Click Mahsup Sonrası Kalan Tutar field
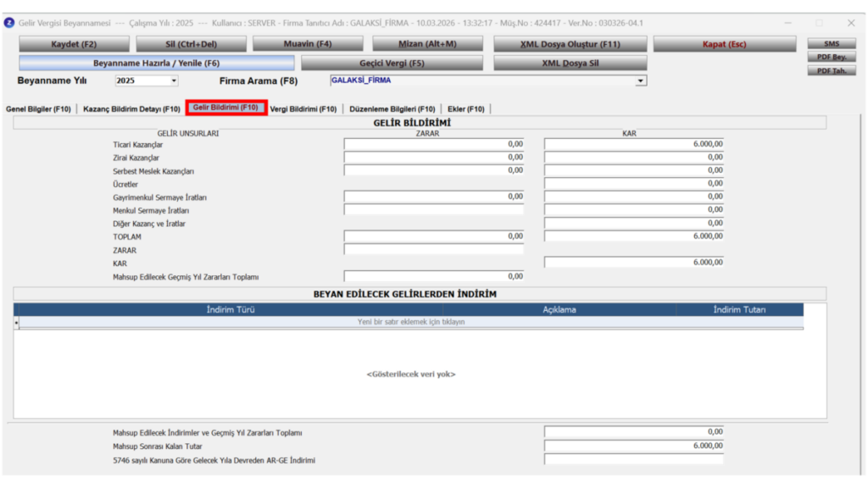Image resolution: width=868 pixels, height=488 pixels. coord(634,446)
